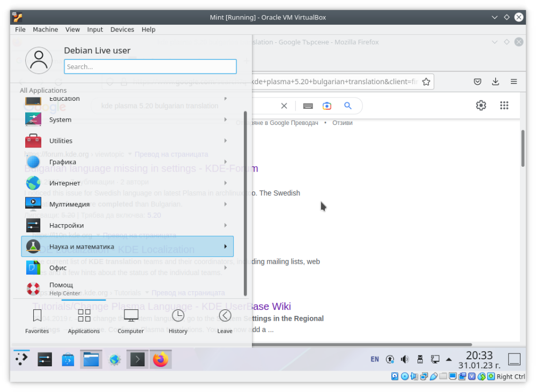The width and height of the screenshot is (536, 392).
Task: Open VirtualBox Devices menu
Action: 122,29
